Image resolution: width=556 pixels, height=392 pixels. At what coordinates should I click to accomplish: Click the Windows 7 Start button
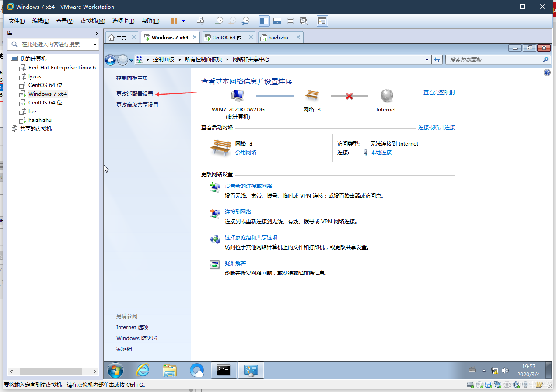click(115, 371)
